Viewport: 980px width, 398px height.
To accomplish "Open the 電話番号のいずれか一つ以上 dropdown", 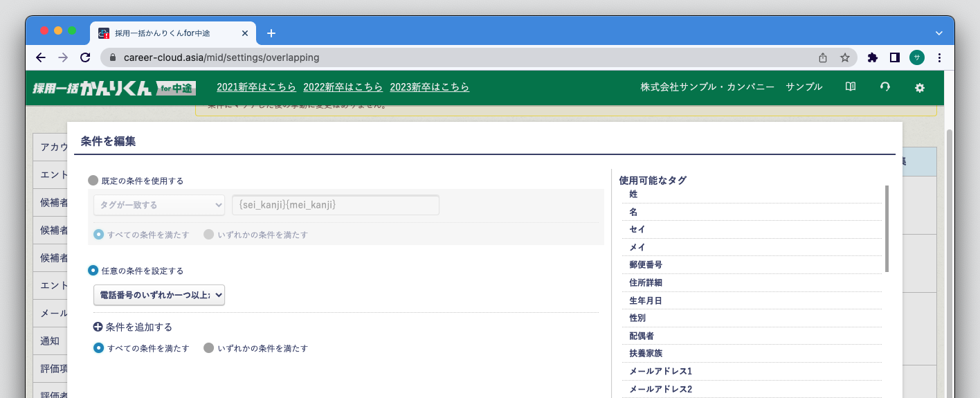I will tap(159, 295).
